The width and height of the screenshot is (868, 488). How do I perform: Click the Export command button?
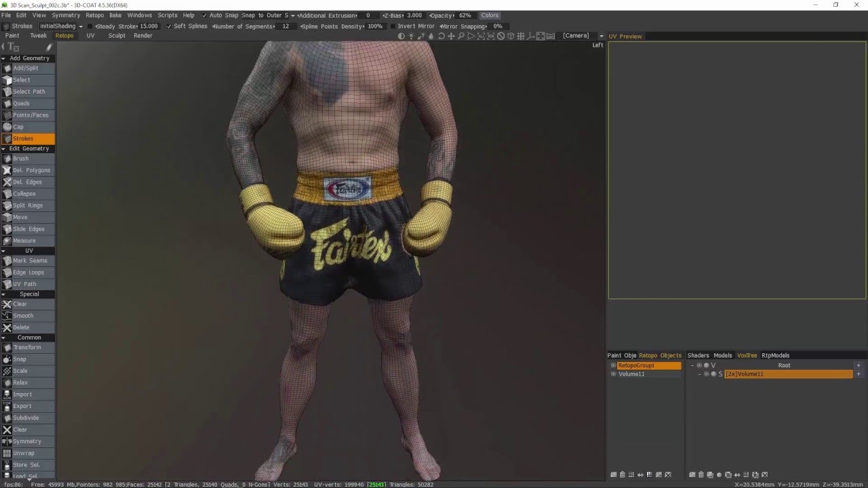pos(28,406)
